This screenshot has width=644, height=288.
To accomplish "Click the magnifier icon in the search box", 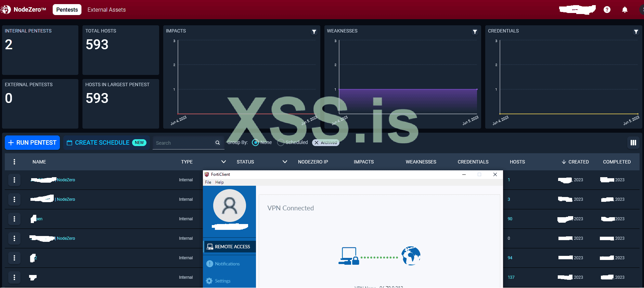I will tap(218, 143).
